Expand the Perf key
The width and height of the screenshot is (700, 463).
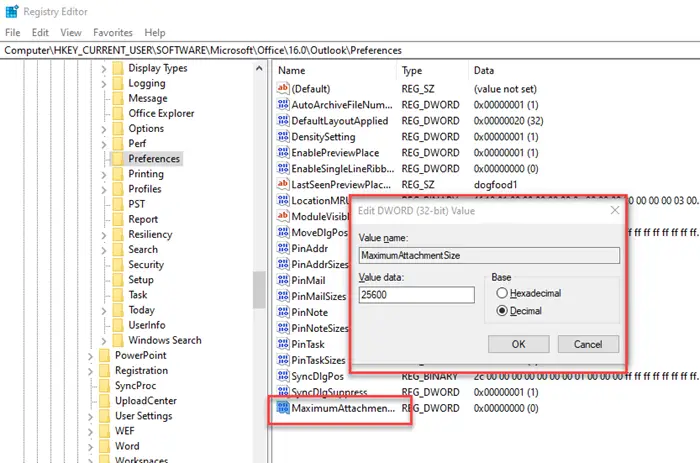[x=103, y=144]
